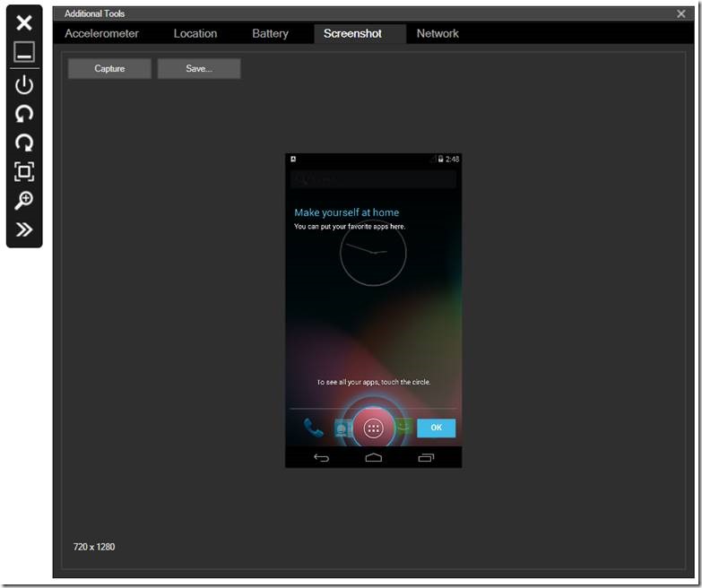Click the magnifier zoom icon
Image resolution: width=702 pixels, height=588 pixels.
click(x=24, y=200)
